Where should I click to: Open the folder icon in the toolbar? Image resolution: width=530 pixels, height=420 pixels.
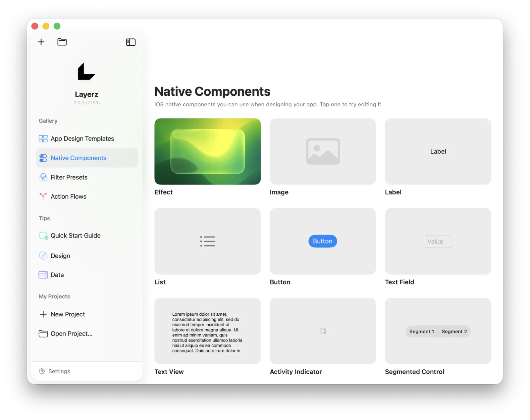62,42
